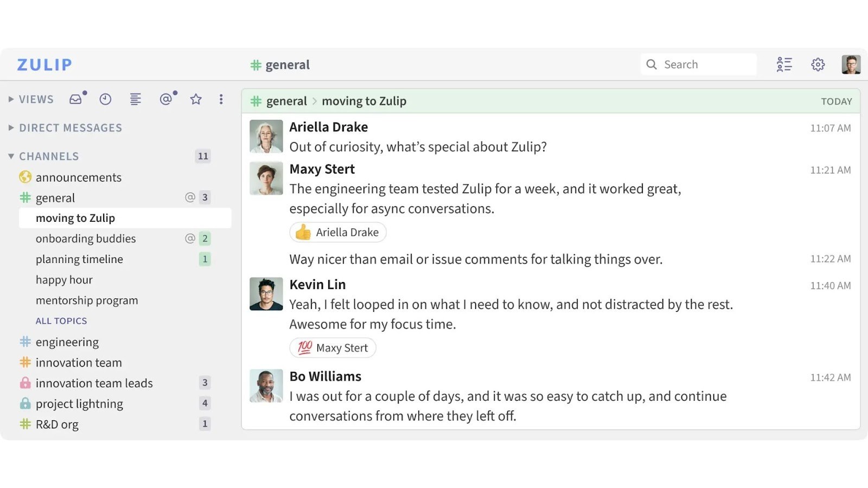View your Mentions via the @ icon
Image resolution: width=868 pixels, height=488 pixels.
coord(165,99)
